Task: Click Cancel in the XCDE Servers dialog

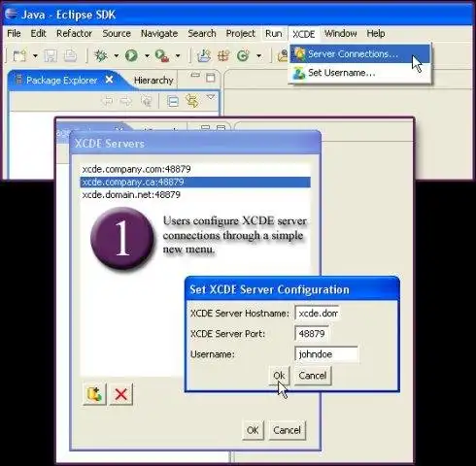Action: point(287,430)
